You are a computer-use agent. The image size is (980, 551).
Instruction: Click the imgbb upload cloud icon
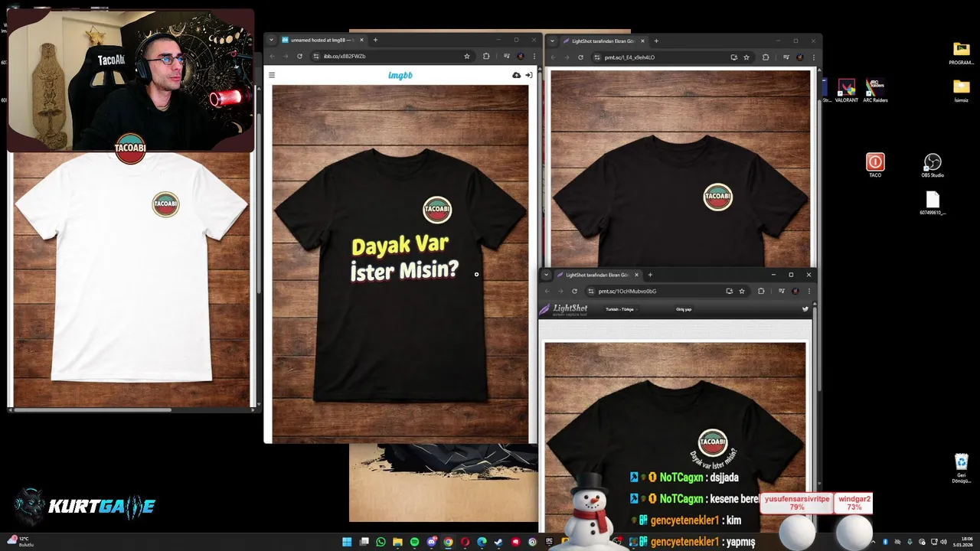(517, 75)
